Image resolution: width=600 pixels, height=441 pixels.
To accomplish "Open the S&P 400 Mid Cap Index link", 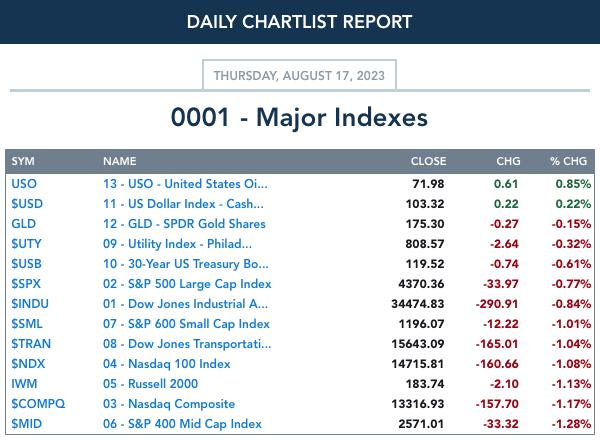I will click(182, 424).
